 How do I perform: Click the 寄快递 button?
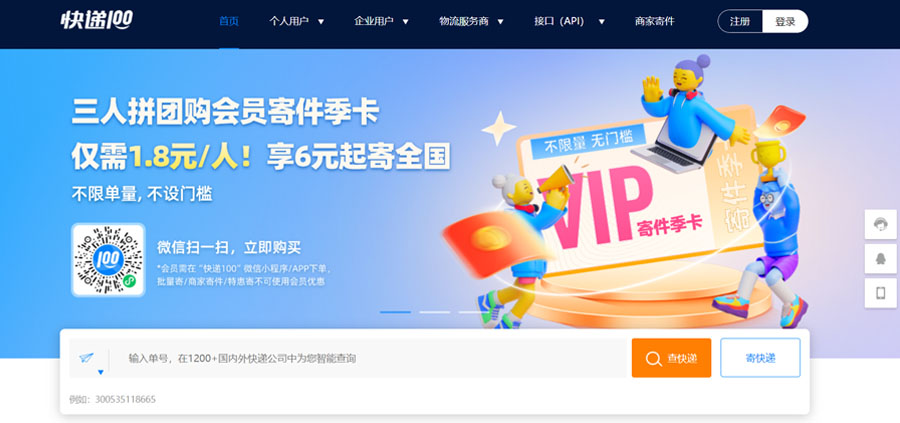tap(761, 358)
